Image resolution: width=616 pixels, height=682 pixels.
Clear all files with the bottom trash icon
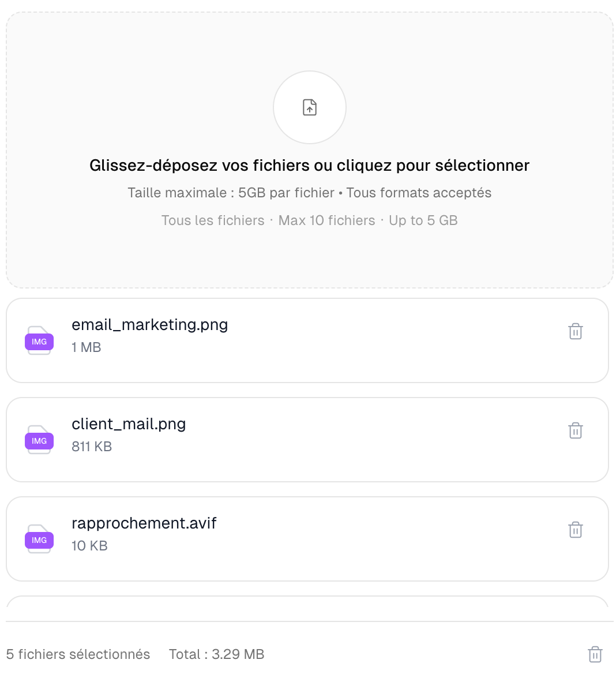[x=595, y=654]
